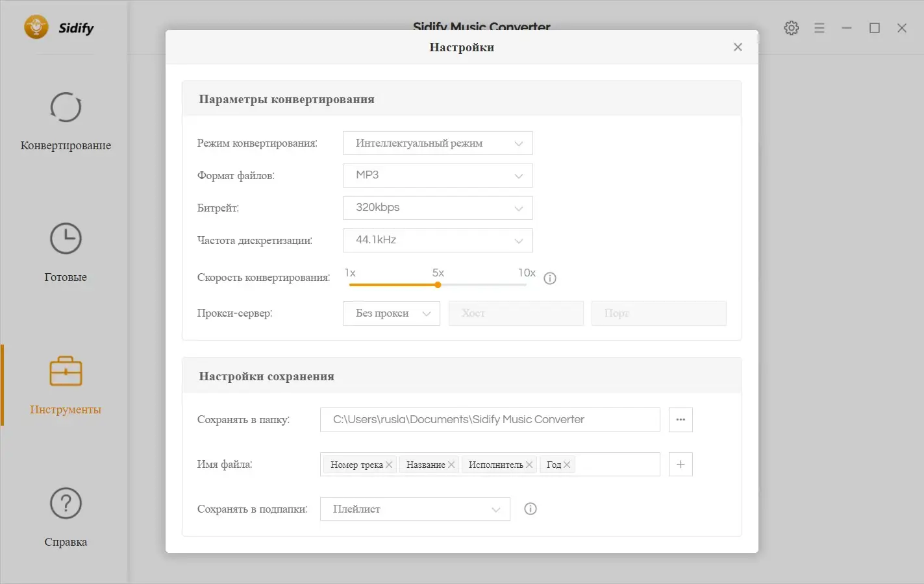
Task: Open the MP3 file format dropdown
Action: click(438, 176)
